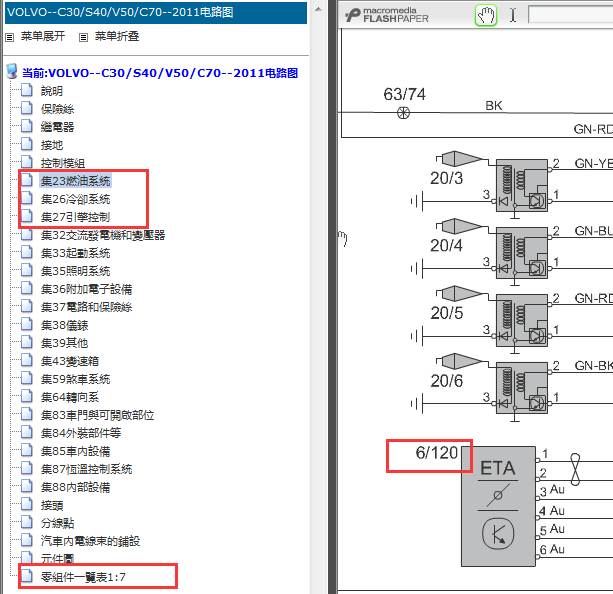Viewport: 613px width, 594px height.
Task: Click the page icon next to 集64轉向系
Action: click(x=27, y=396)
